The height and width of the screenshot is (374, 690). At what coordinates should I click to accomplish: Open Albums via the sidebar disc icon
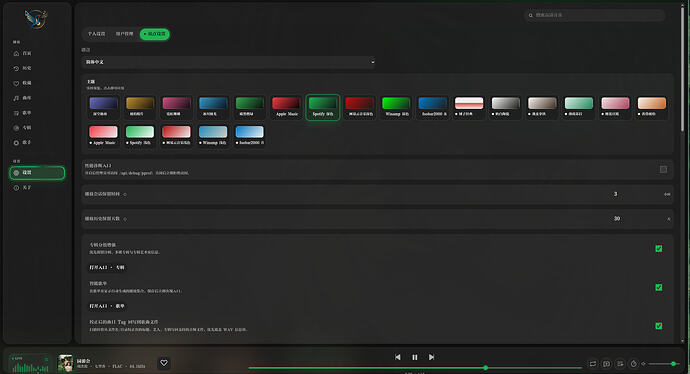point(16,128)
